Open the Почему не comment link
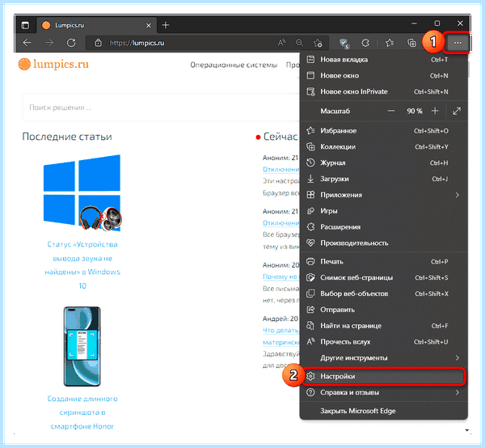The width and height of the screenshot is (485, 448). [x=280, y=277]
